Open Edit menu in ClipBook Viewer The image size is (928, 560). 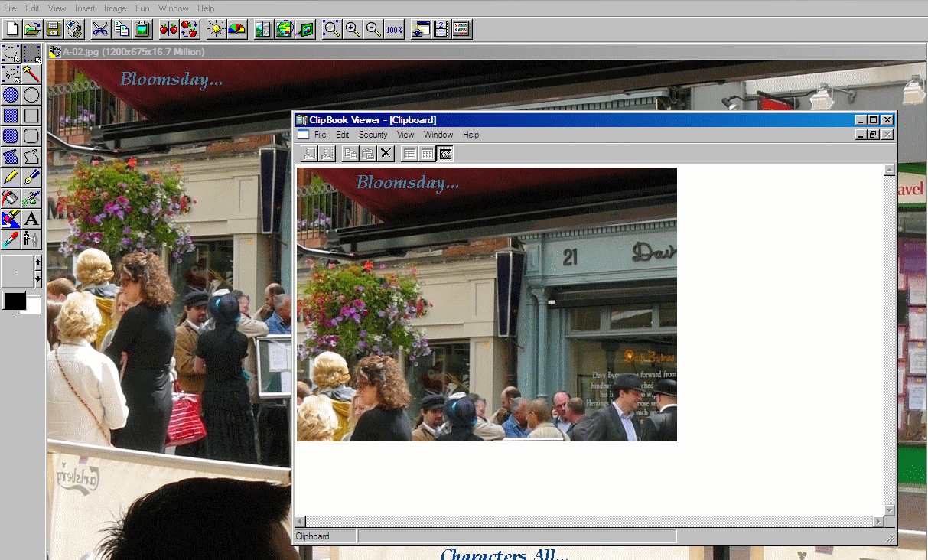point(343,135)
